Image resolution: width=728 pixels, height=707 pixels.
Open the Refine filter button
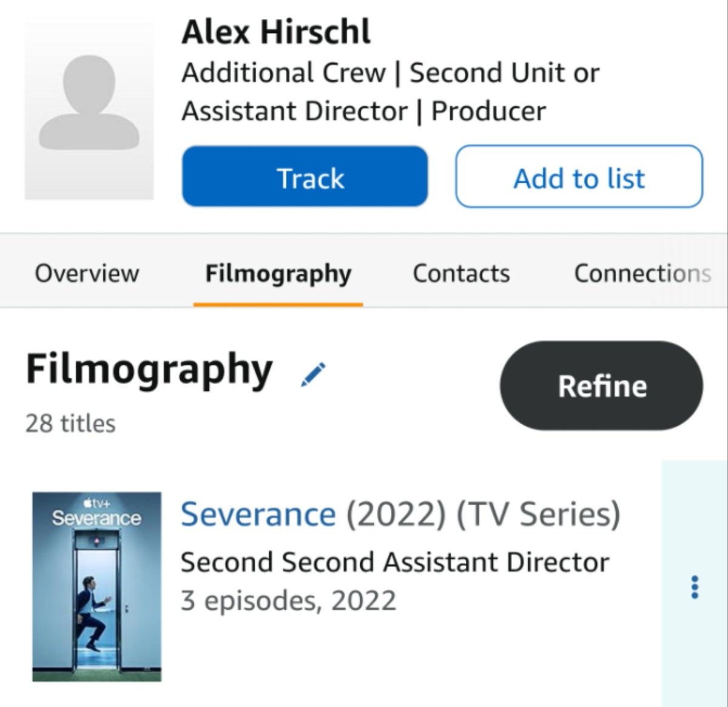602,386
